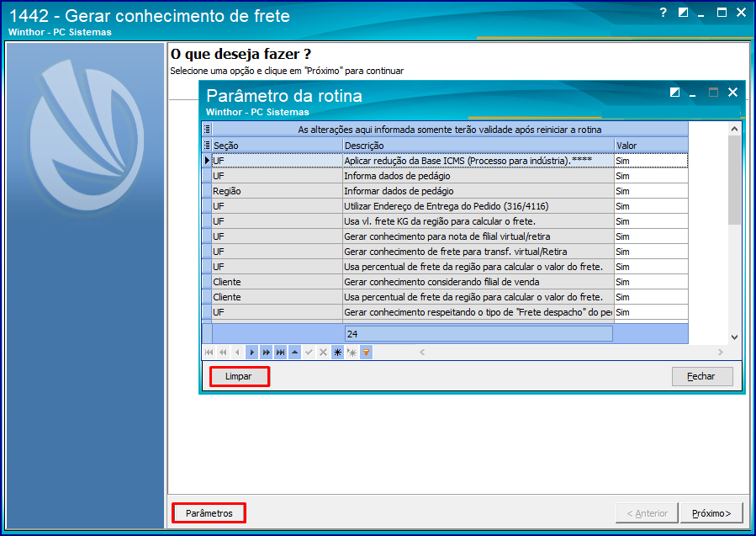Click Cliente cell of 'Usa percentual de frete' row
This screenshot has height=536, width=756.
278,297
